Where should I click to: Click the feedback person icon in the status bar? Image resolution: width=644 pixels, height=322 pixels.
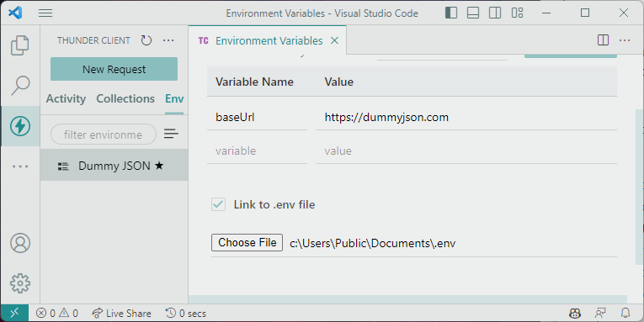(600, 314)
